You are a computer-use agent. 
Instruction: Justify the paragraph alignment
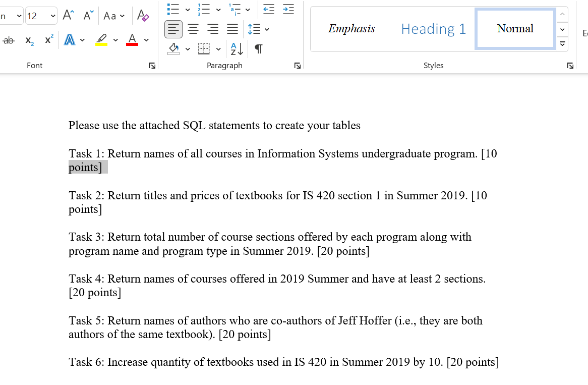pyautogui.click(x=232, y=29)
